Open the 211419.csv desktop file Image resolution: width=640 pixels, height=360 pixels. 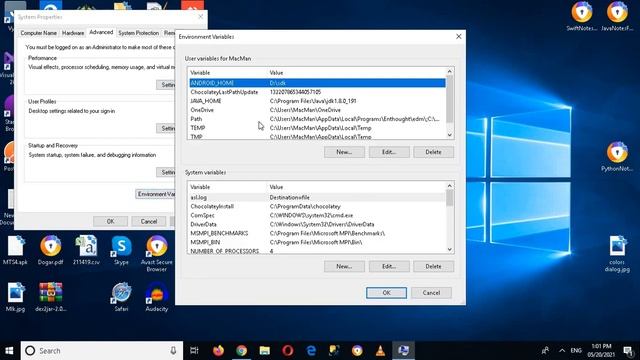pos(86,251)
